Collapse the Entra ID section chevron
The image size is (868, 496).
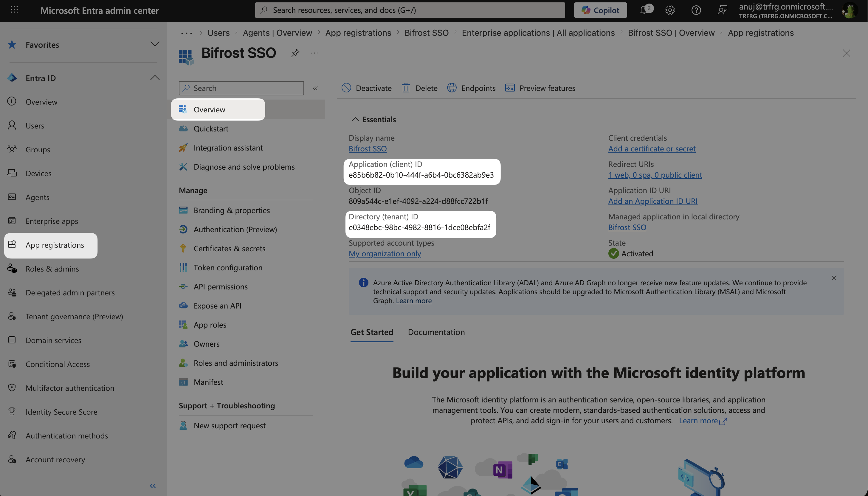pos(155,78)
